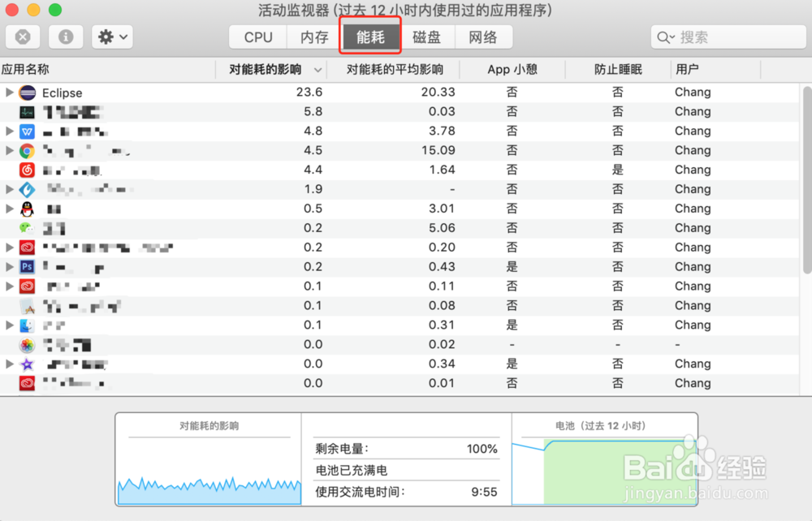Expand the Chrome row's disclosure triangle
Screen dimensions: 812x521
pyautogui.click(x=8, y=151)
